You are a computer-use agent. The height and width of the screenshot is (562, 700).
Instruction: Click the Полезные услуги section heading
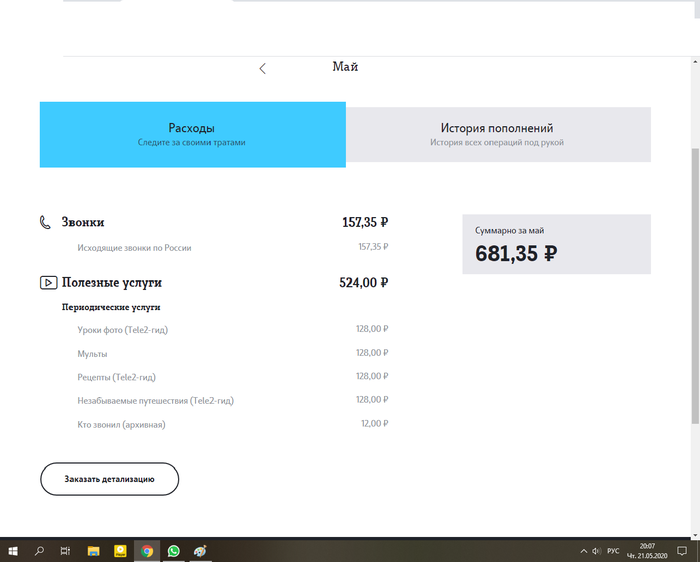112,283
